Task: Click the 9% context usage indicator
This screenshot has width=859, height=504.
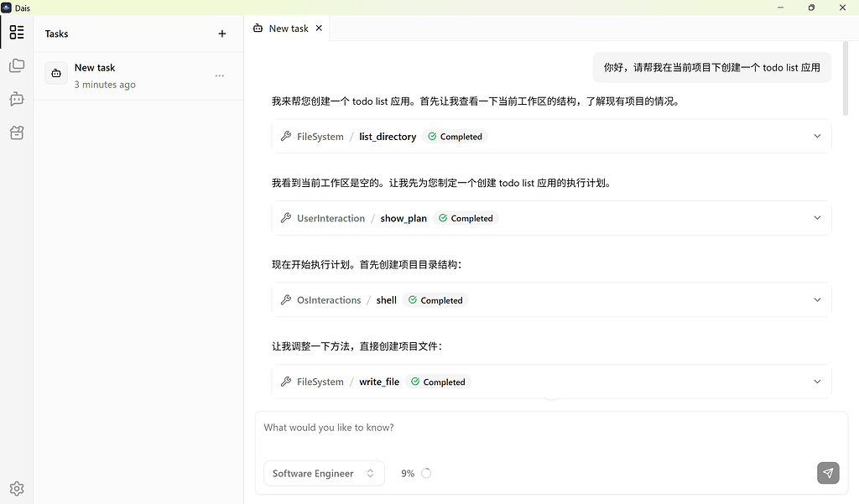Action: (408, 473)
